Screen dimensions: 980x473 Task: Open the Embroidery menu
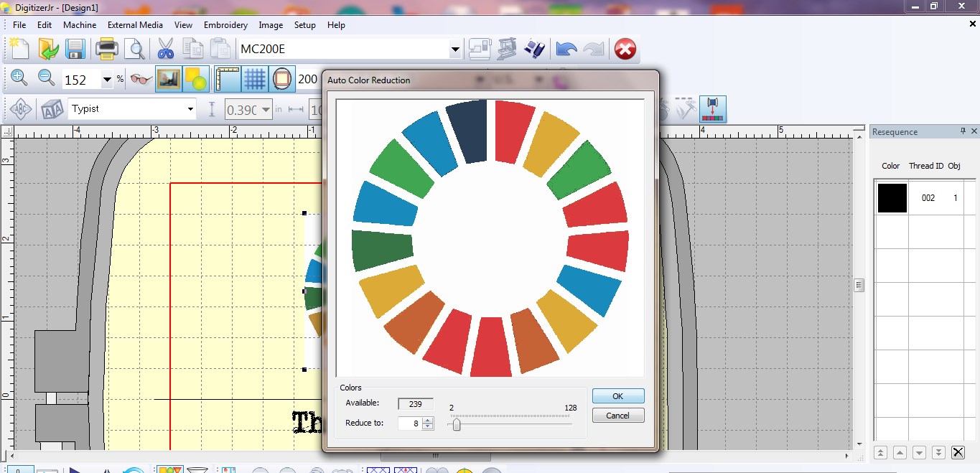pyautogui.click(x=225, y=24)
